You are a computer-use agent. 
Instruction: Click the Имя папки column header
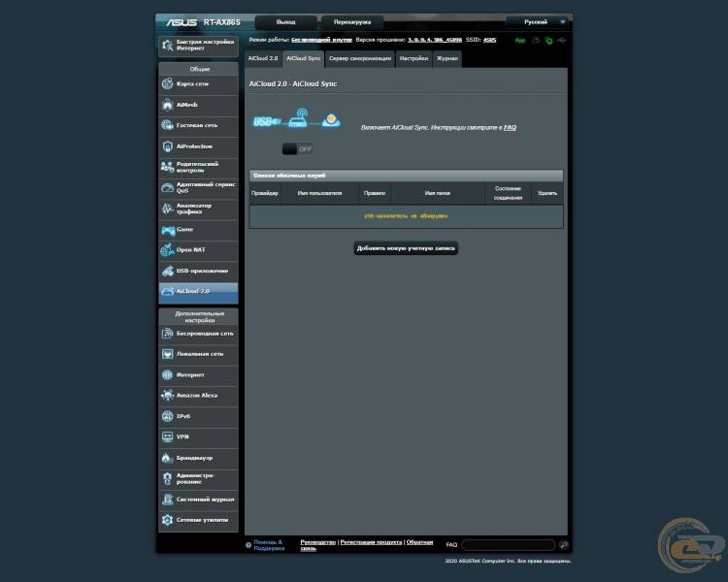point(438,193)
